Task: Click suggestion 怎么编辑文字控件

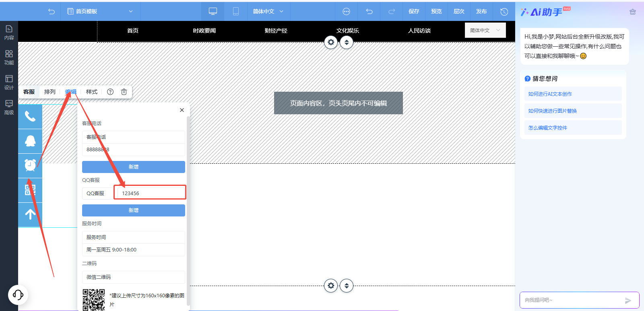Action: tap(573, 128)
